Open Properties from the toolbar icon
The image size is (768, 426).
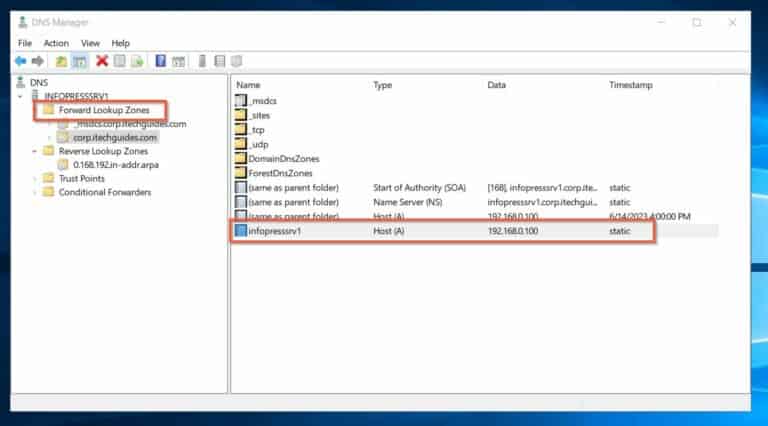[x=120, y=61]
